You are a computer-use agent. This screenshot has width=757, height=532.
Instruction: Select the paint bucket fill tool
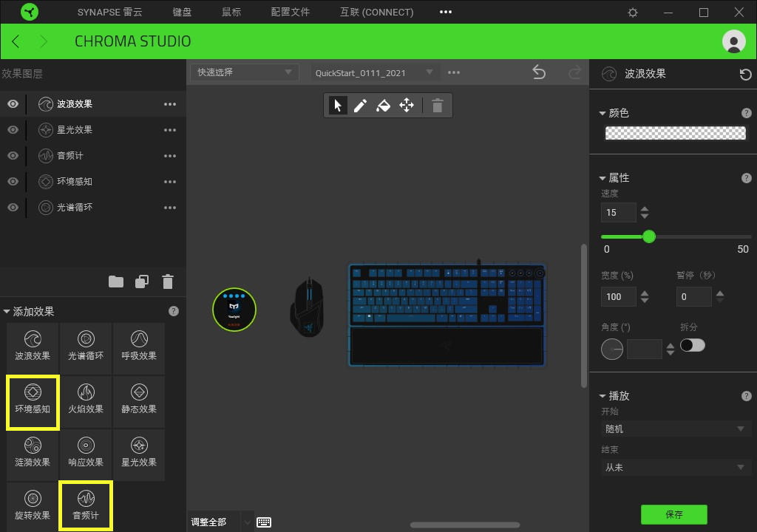point(384,105)
